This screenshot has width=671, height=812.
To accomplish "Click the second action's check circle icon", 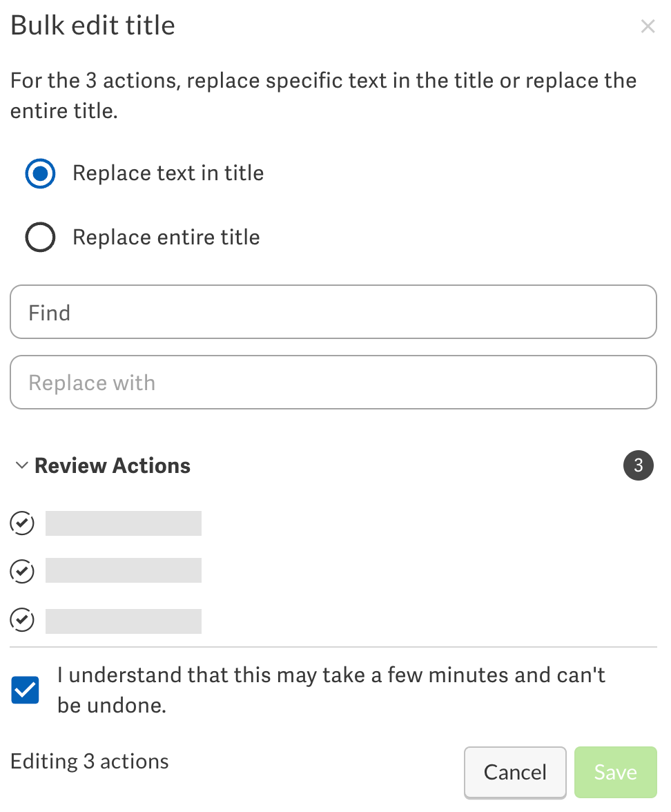I will click(22, 571).
